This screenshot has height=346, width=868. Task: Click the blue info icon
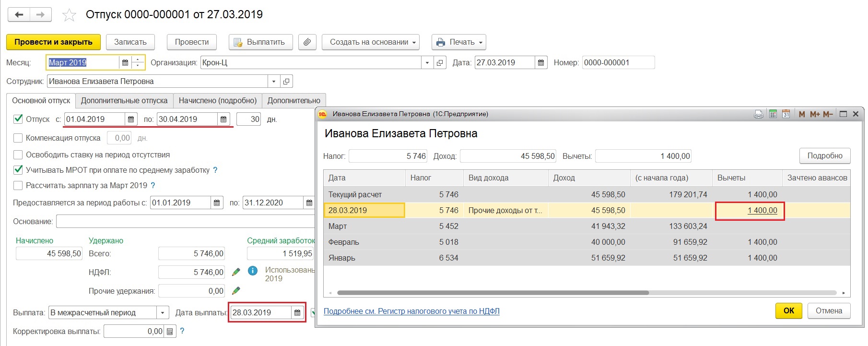pyautogui.click(x=253, y=271)
